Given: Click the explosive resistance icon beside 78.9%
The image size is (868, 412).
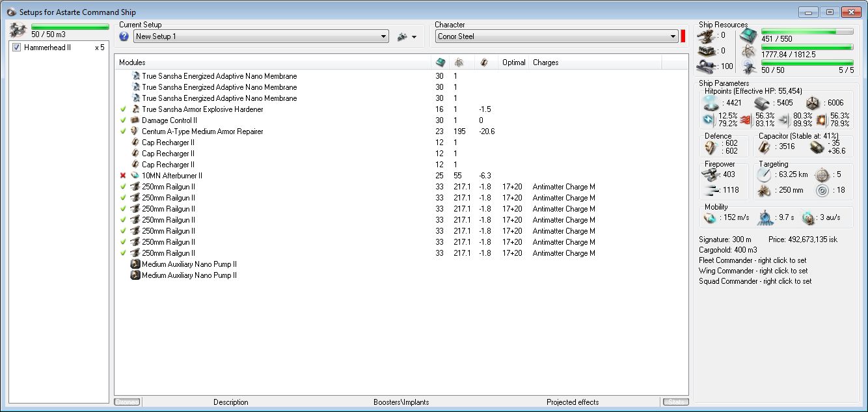Looking at the screenshot, I should (x=823, y=120).
